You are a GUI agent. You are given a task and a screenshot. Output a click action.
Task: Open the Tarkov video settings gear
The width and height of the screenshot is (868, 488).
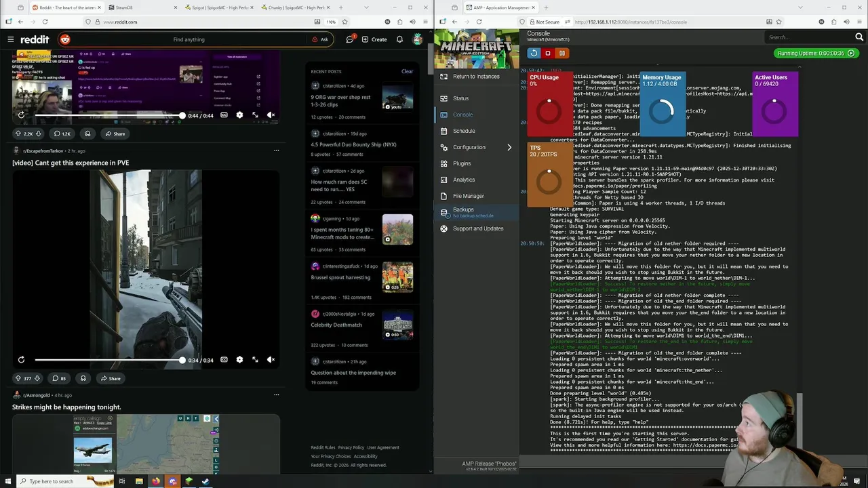(x=239, y=360)
